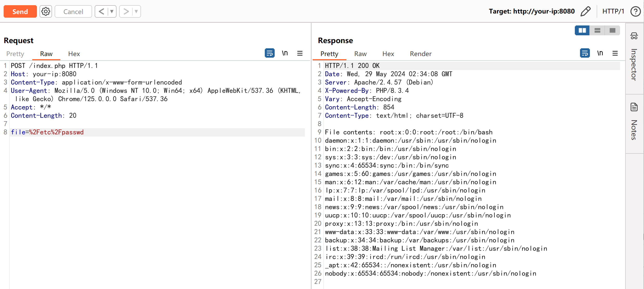Switch Request view to Hex tab
The image size is (644, 289).
pyautogui.click(x=74, y=54)
